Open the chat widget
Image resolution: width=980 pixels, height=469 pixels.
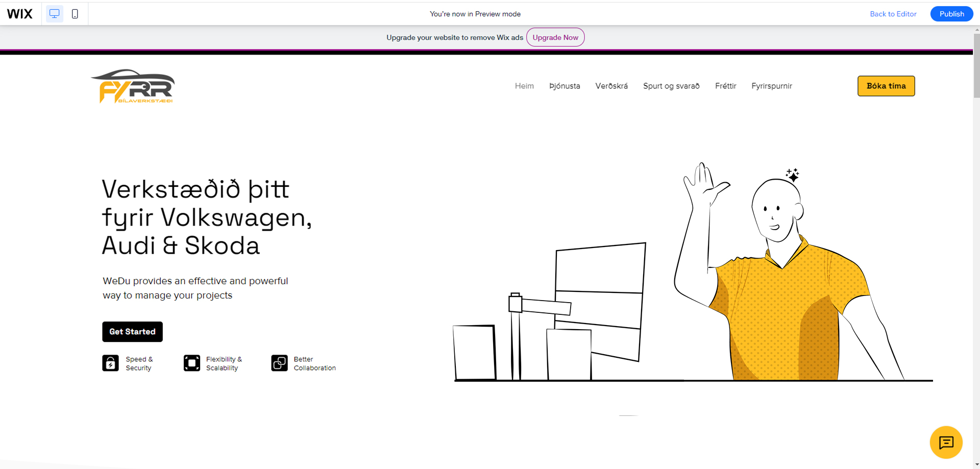pos(946,442)
